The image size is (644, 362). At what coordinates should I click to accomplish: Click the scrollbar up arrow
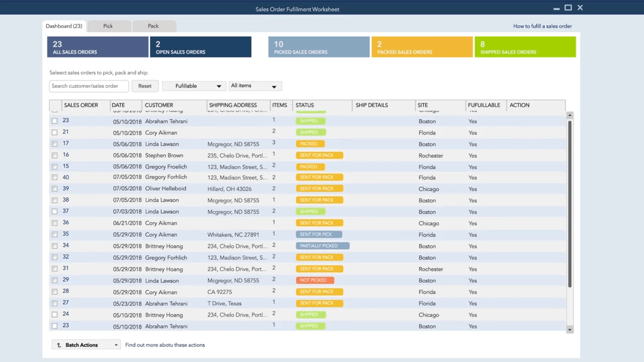tap(570, 115)
